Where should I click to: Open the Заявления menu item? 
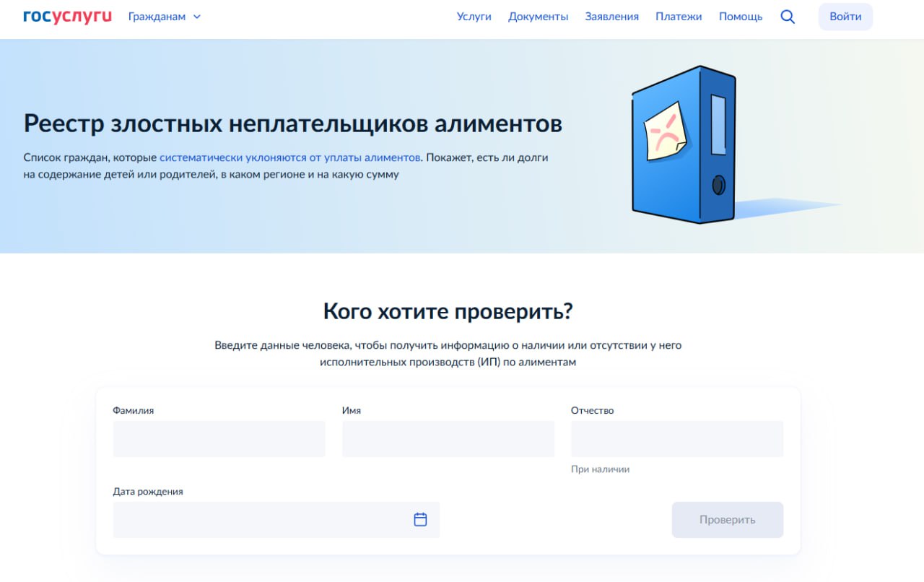(611, 17)
